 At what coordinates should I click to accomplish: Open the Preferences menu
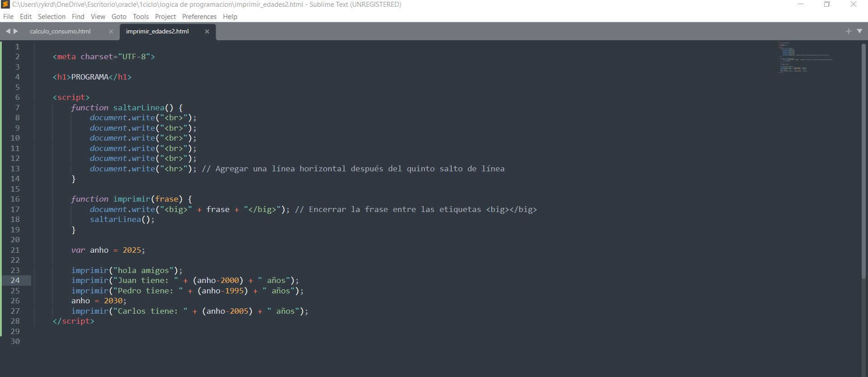tap(199, 17)
